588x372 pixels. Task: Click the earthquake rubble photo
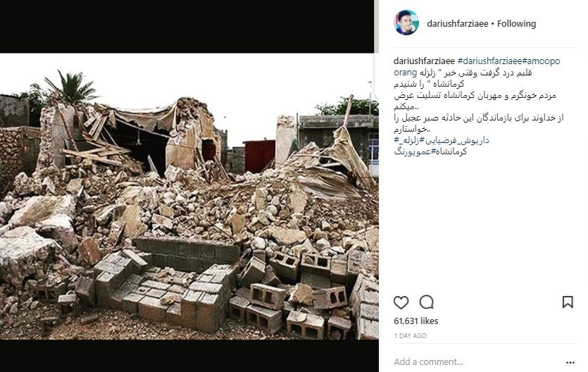(x=189, y=196)
